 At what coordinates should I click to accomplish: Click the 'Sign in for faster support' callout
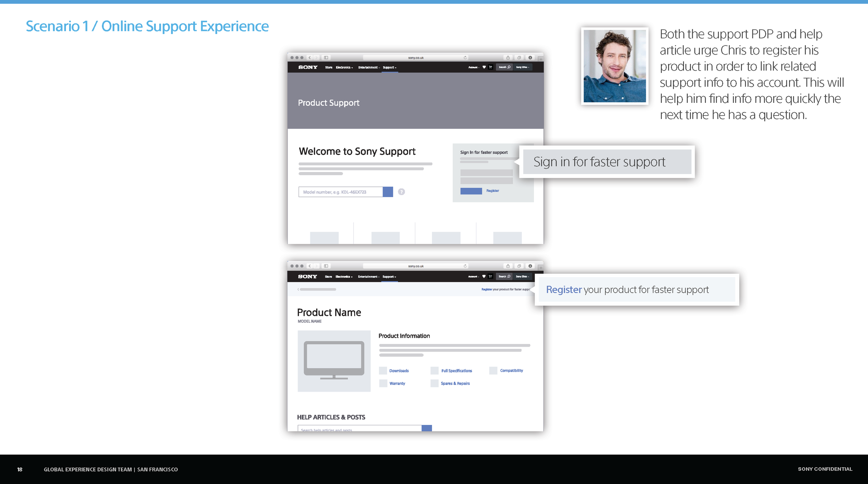[x=607, y=162]
